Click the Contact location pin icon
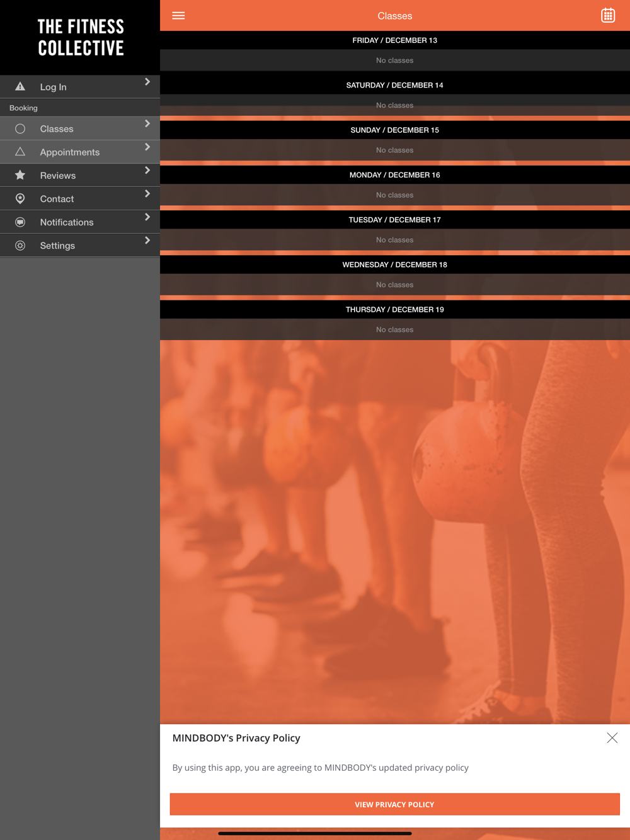630x840 pixels. (x=20, y=198)
